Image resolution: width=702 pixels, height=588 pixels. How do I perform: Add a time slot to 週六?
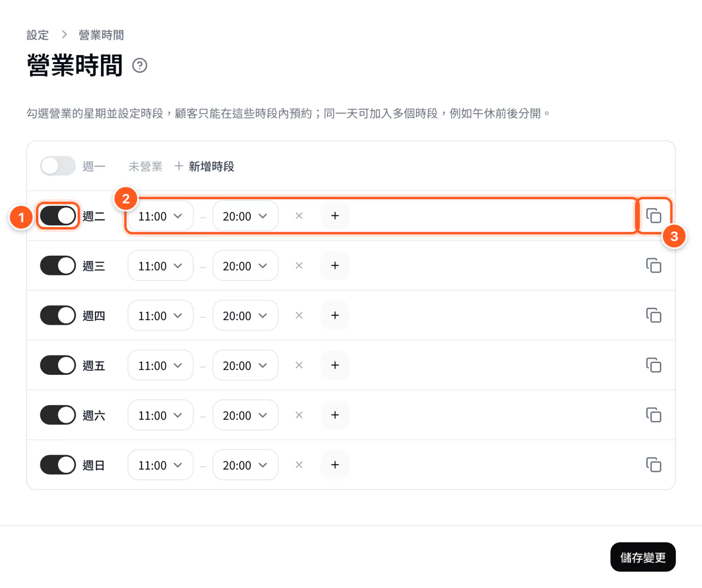(335, 415)
